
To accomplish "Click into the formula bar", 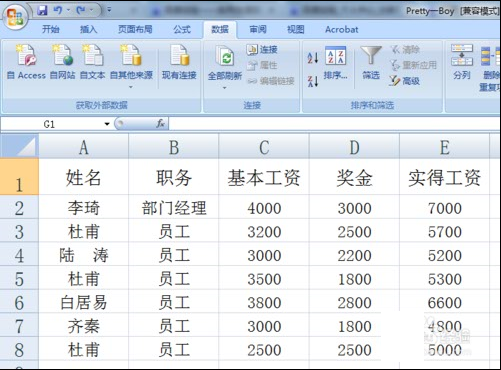I will (334, 124).
